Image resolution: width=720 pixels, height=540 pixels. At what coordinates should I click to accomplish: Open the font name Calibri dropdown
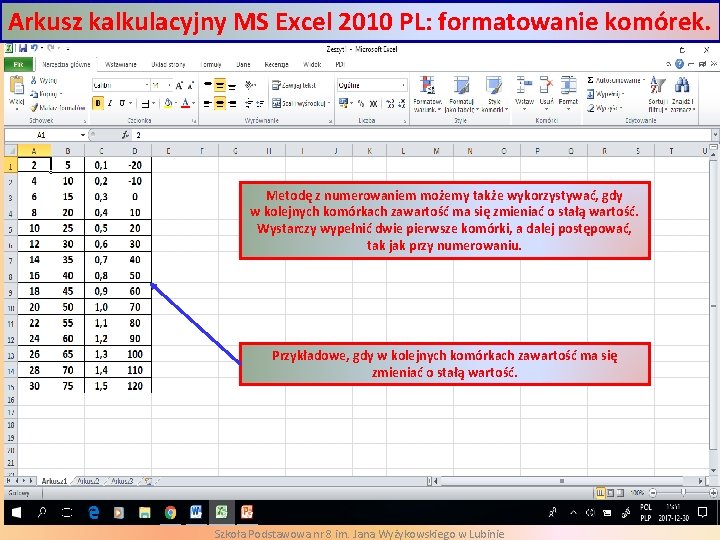coord(147,85)
